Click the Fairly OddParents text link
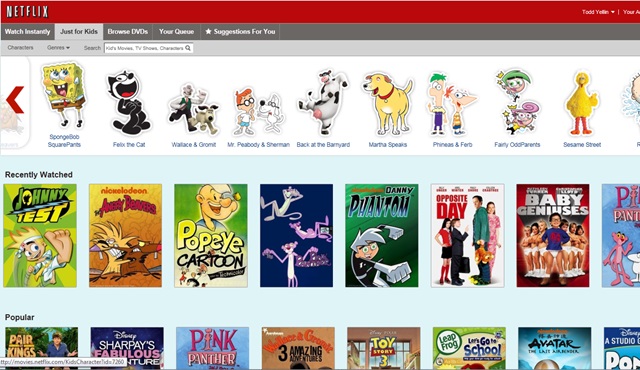 pyautogui.click(x=517, y=144)
